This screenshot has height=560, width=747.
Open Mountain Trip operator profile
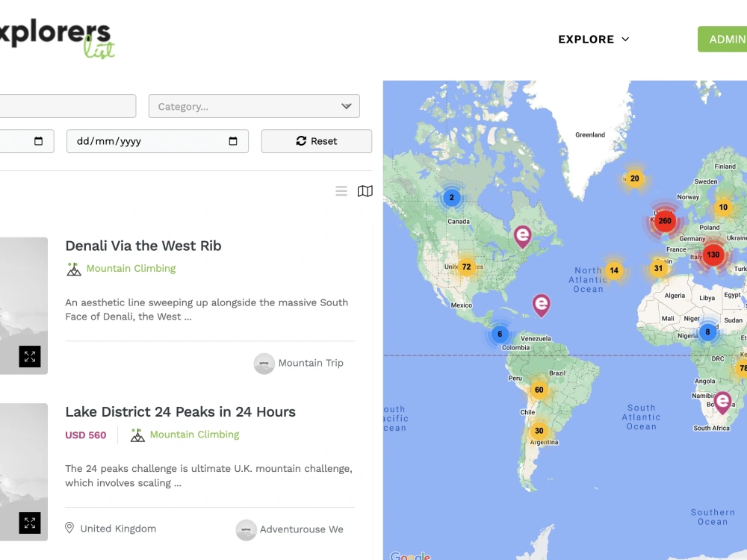(311, 363)
